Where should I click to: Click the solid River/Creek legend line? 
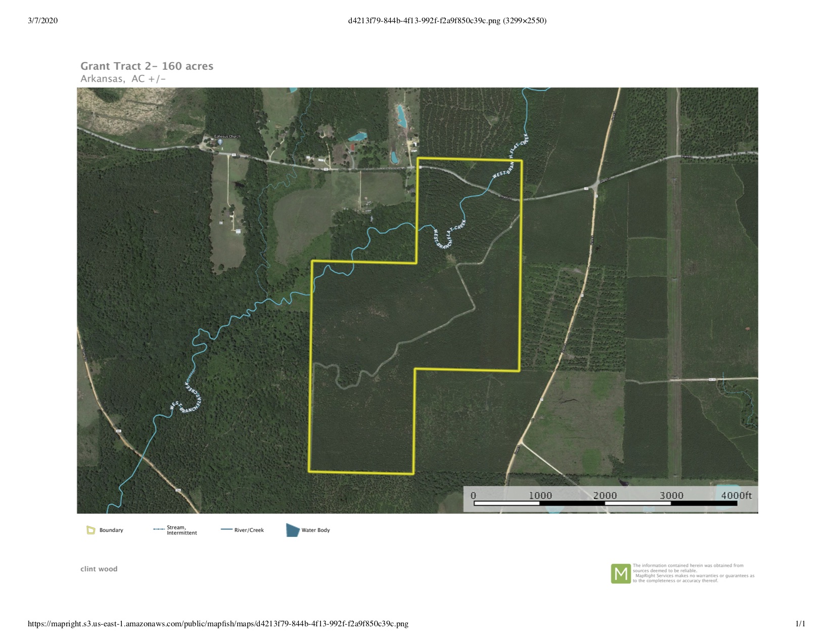[226, 530]
